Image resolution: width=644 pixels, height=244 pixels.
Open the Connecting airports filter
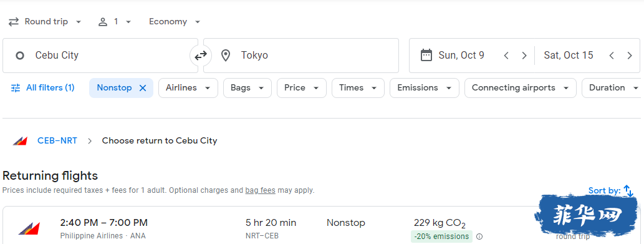[521, 88]
